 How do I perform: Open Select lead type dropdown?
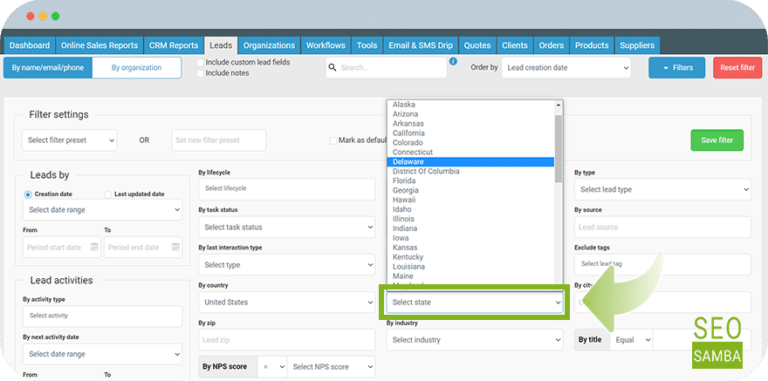[x=663, y=190]
